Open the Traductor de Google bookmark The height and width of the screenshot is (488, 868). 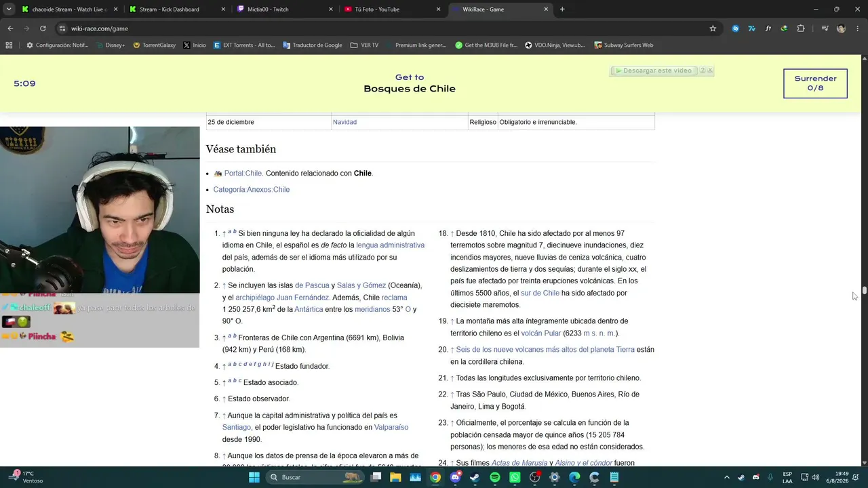(x=313, y=45)
